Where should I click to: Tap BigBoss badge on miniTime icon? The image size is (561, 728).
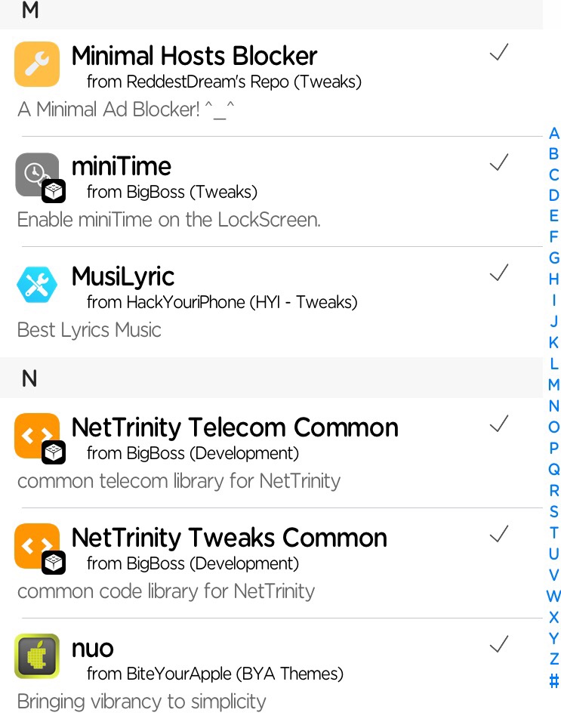coord(54,193)
